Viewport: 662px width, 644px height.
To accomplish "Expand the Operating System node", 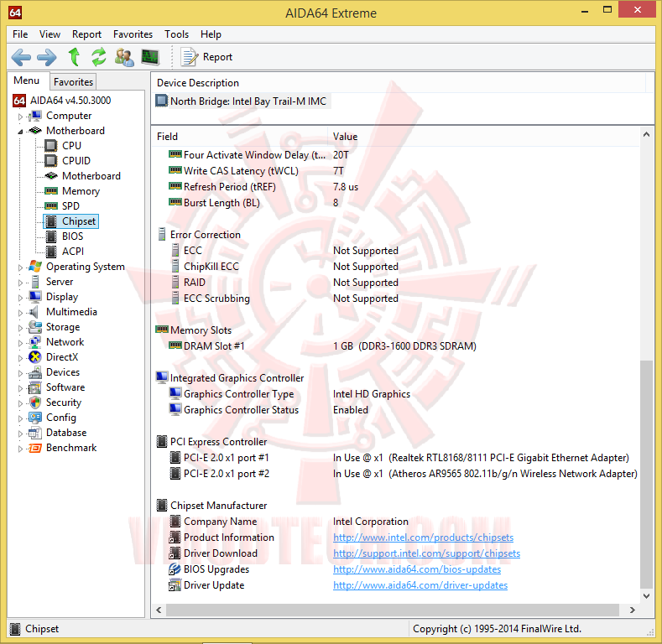I will click(x=20, y=267).
